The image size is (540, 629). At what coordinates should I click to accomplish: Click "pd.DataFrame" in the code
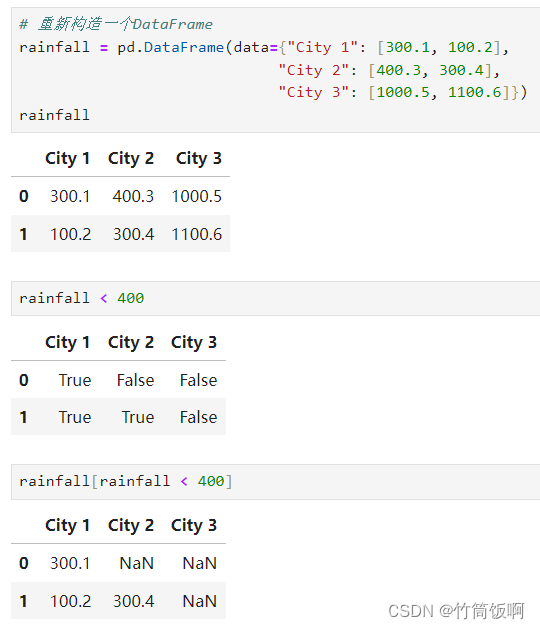(x=170, y=47)
